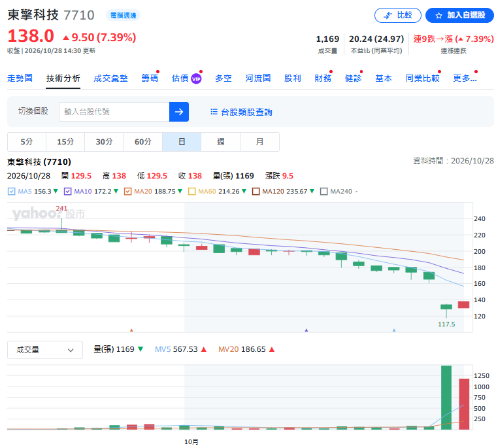Select 60分 chart interval
The width and height of the screenshot is (496, 448).
[143, 142]
